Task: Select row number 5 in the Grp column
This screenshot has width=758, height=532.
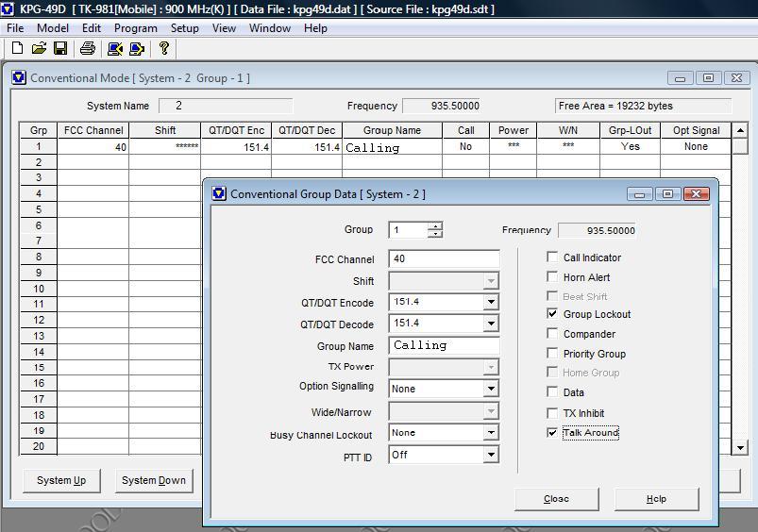Action: pyautogui.click(x=39, y=209)
